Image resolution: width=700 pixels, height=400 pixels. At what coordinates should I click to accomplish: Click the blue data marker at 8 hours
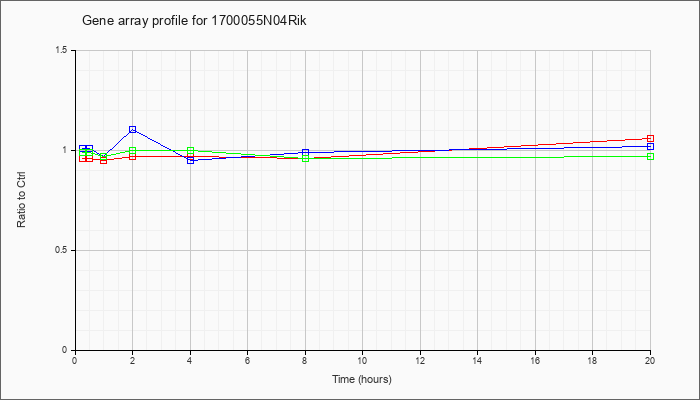[x=305, y=152]
